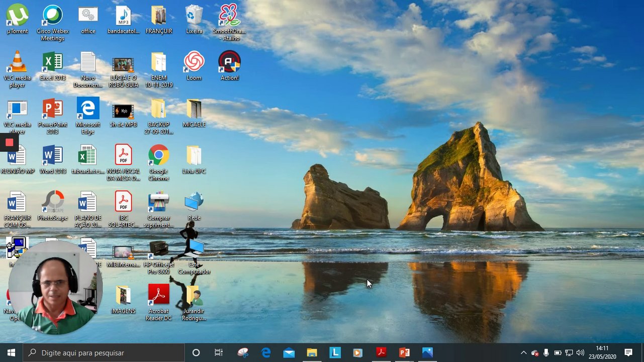
Task: Stop the Loom recording with the red button
Action: click(x=9, y=142)
